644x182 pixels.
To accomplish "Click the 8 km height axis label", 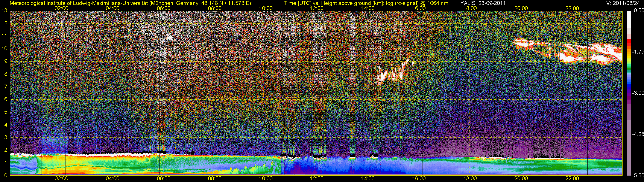I will (x=6, y=74).
